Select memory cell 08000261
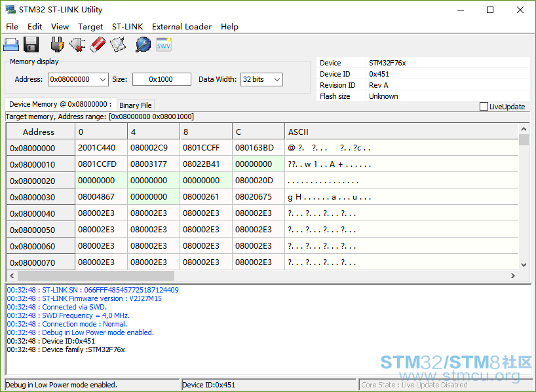The width and height of the screenshot is (536, 392). (206, 197)
